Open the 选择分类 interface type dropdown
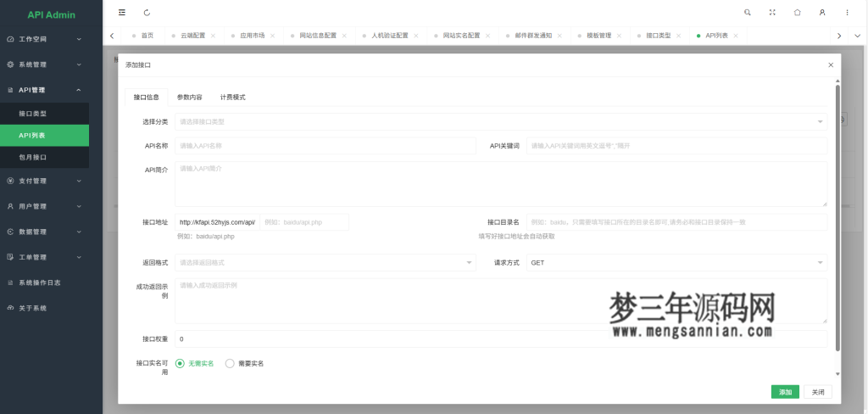Screen dimensions: 868x414 501,121
